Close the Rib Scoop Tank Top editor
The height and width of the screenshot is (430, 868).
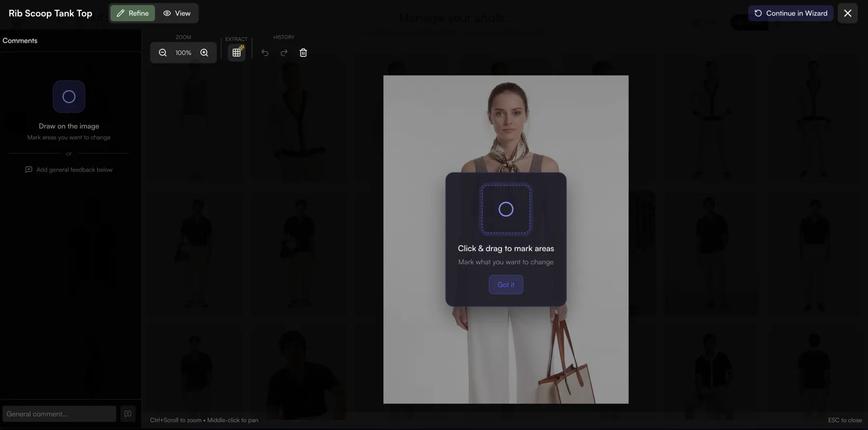click(x=848, y=13)
